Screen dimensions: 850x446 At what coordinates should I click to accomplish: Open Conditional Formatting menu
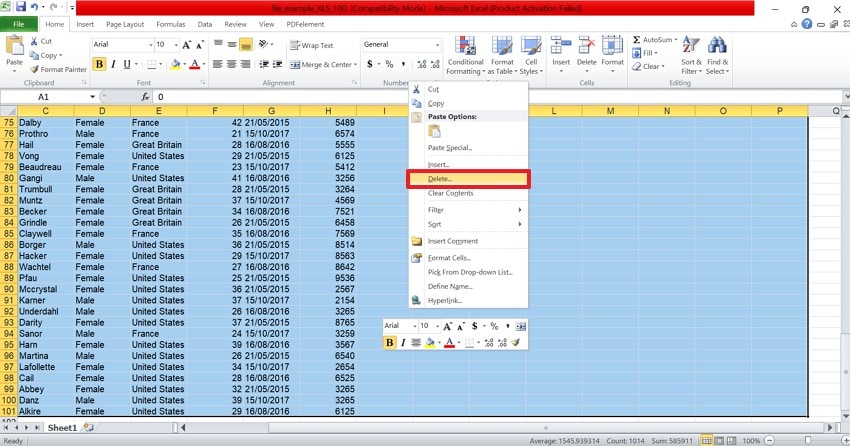(465, 55)
